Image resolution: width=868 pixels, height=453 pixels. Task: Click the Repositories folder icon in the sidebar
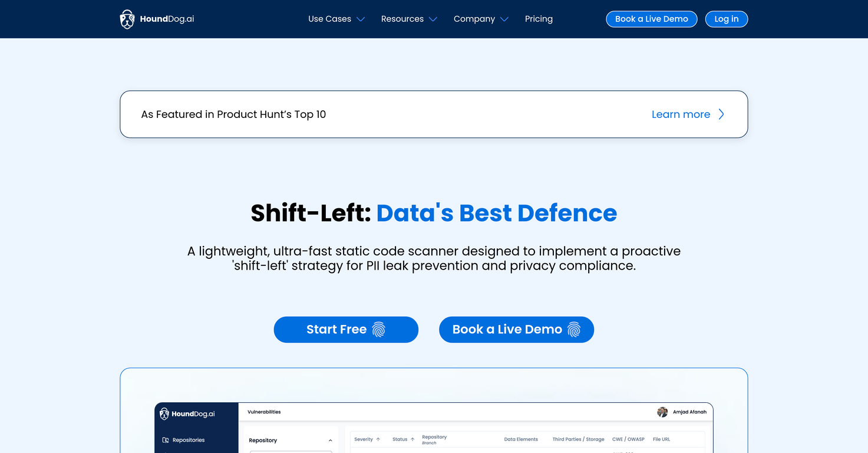click(x=166, y=440)
